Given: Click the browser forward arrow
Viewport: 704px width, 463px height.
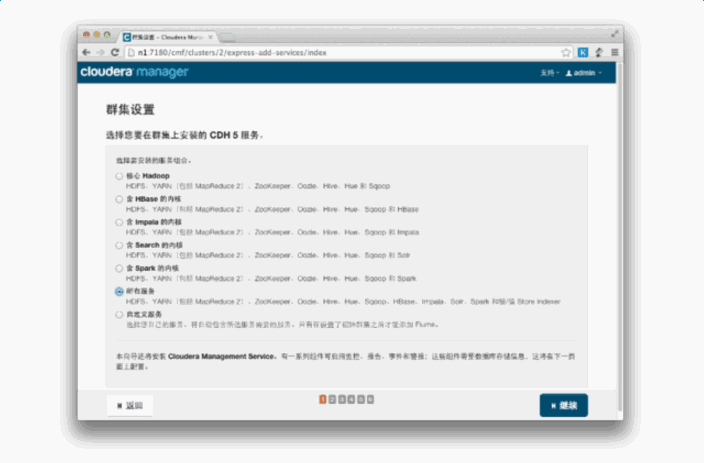Looking at the screenshot, I should pyautogui.click(x=100, y=53).
